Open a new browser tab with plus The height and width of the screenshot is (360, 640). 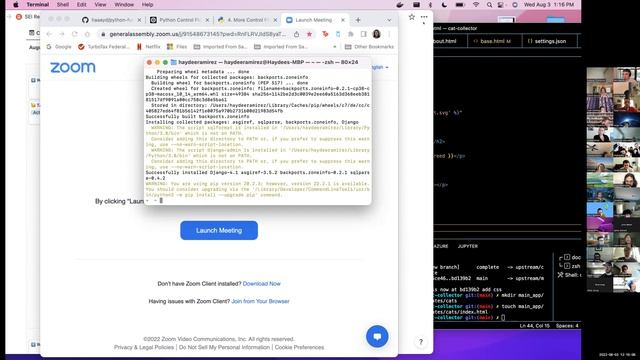[358, 20]
